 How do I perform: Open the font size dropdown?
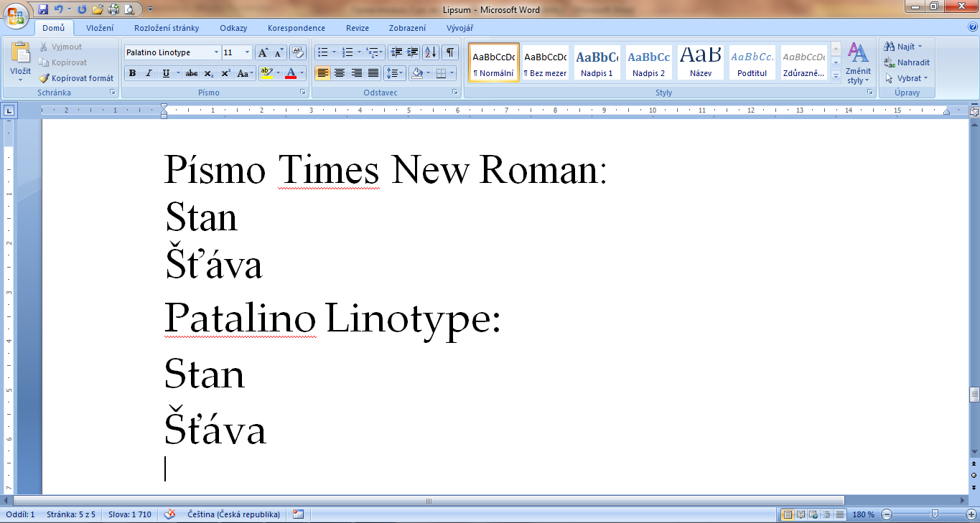coord(248,52)
